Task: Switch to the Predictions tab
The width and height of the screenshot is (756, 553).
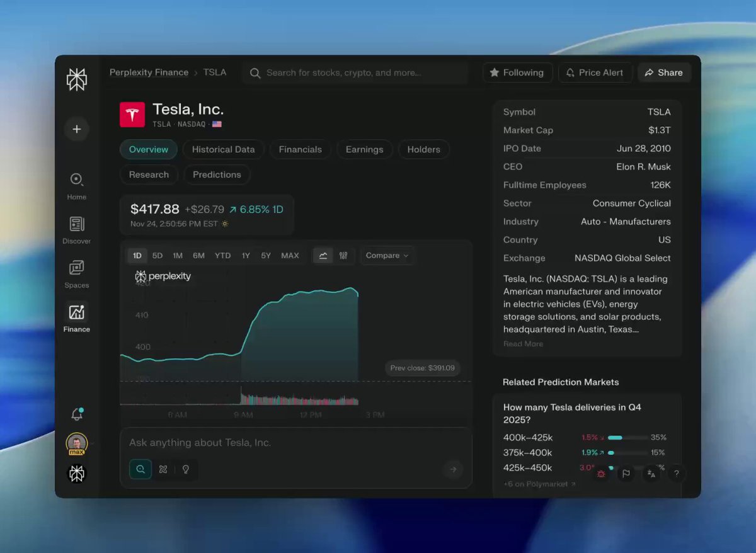Action: click(217, 174)
